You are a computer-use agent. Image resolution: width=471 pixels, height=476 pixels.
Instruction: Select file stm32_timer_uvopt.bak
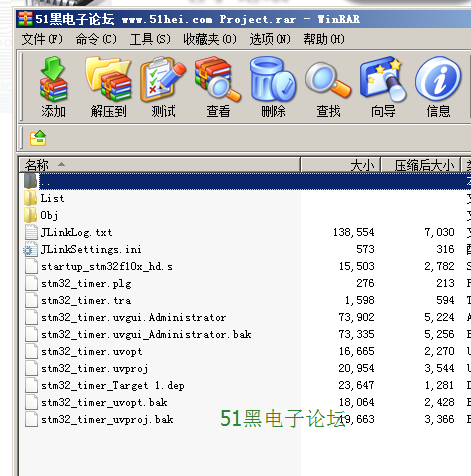coord(104,402)
